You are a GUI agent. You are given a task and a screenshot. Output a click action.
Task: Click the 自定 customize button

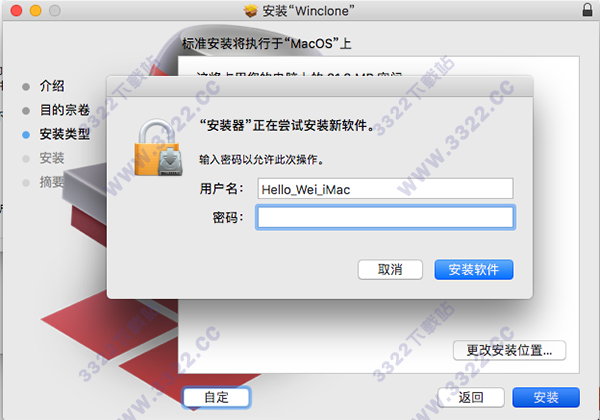[217, 397]
